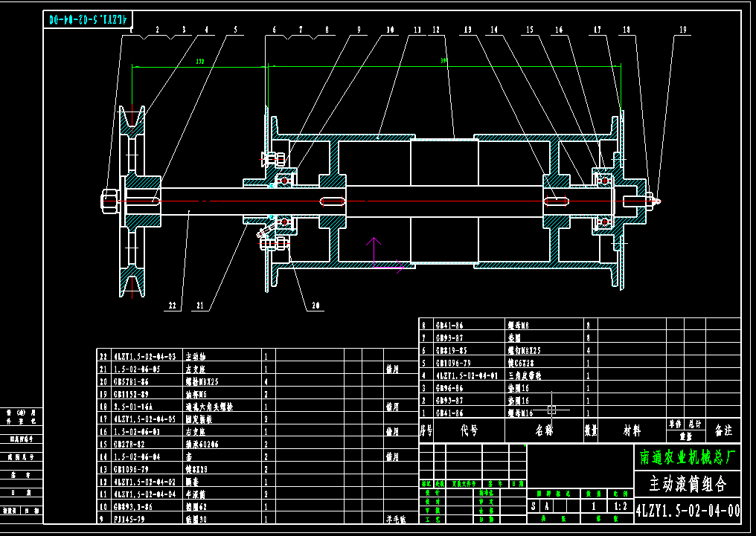This screenshot has width=756, height=536.
Task: Click the green dimension value "391" above the drum
Action: point(444,61)
